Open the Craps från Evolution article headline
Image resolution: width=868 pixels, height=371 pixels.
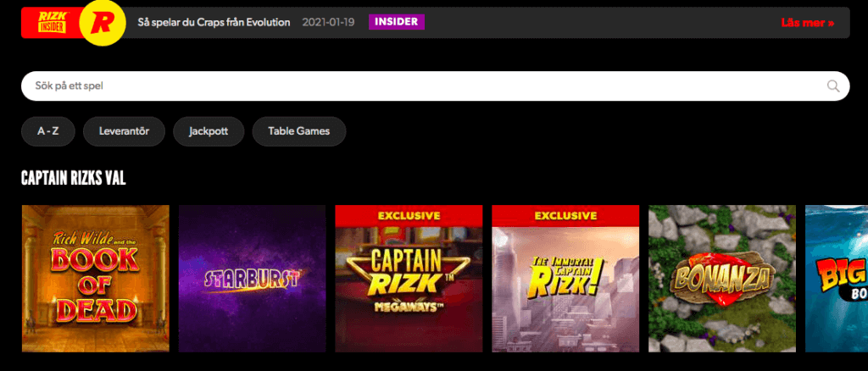[214, 23]
